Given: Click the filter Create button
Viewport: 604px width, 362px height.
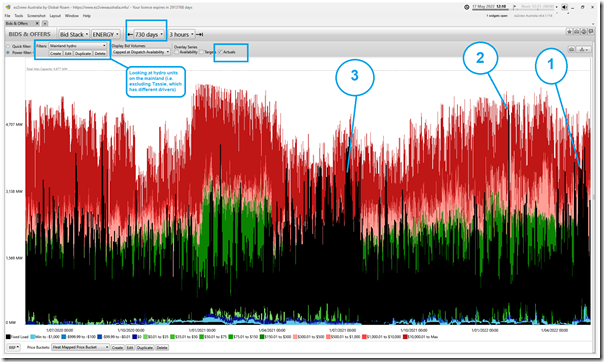Looking at the screenshot, I should 55,53.
